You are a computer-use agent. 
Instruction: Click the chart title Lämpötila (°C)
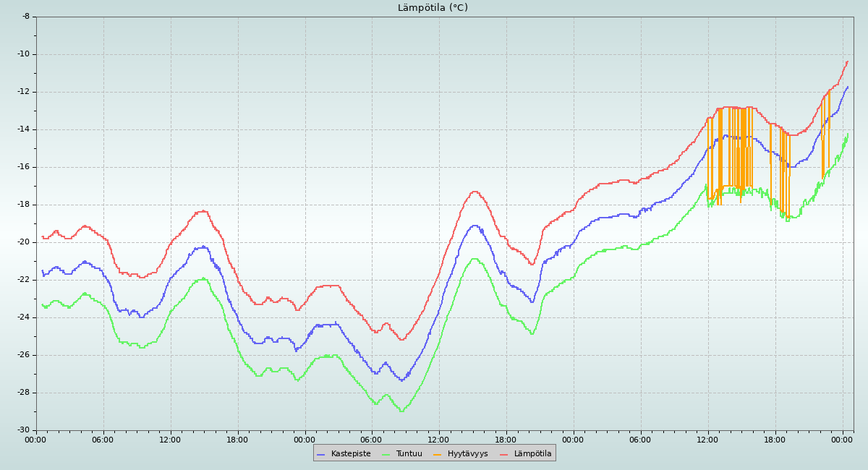coord(433,8)
